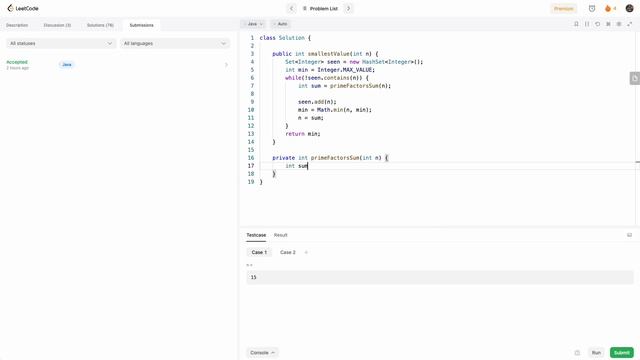Click the Premium button

click(x=563, y=9)
